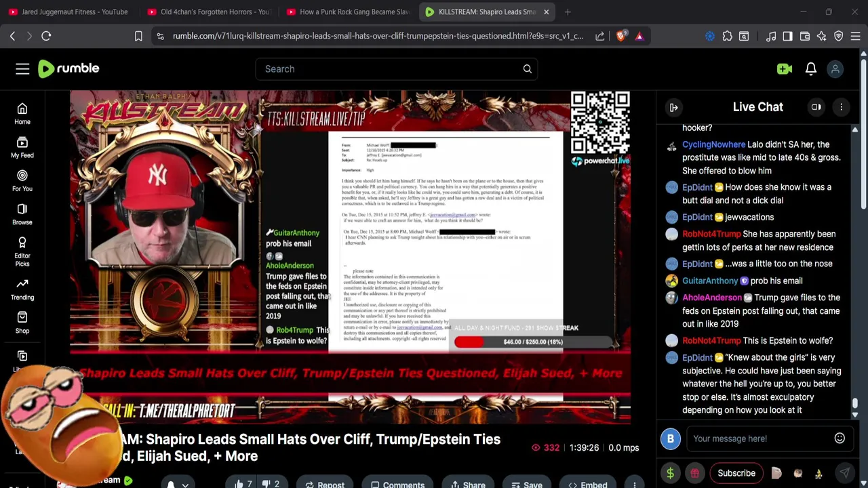The height and width of the screenshot is (488, 868).
Task: Open the browser wallet icon
Action: (x=805, y=36)
